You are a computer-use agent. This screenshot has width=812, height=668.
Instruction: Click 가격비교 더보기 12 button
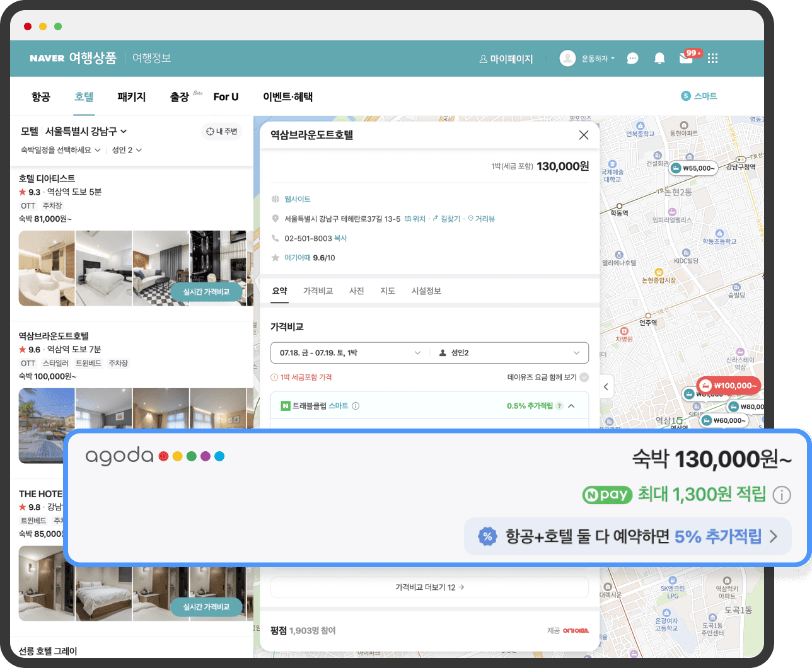point(429,587)
